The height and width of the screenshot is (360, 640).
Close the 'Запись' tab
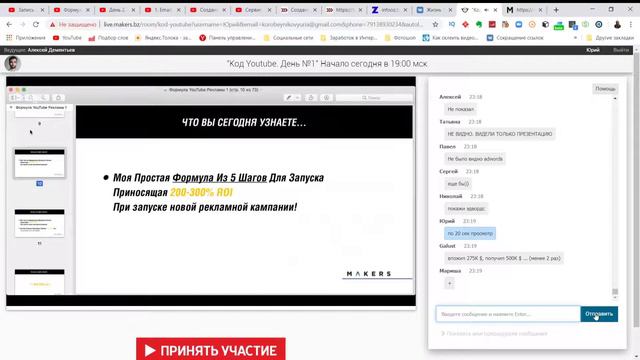tap(42, 10)
